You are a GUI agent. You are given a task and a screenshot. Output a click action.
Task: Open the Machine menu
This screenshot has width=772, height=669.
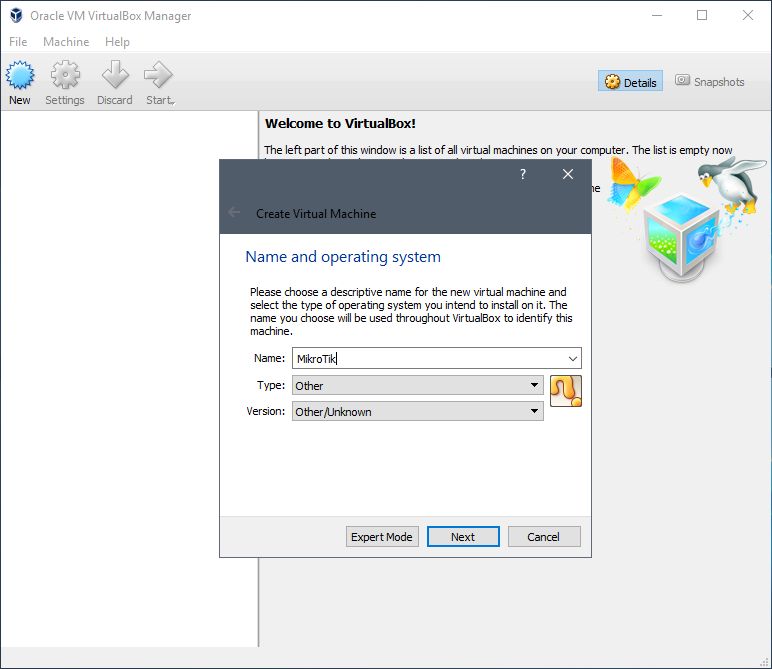[66, 42]
